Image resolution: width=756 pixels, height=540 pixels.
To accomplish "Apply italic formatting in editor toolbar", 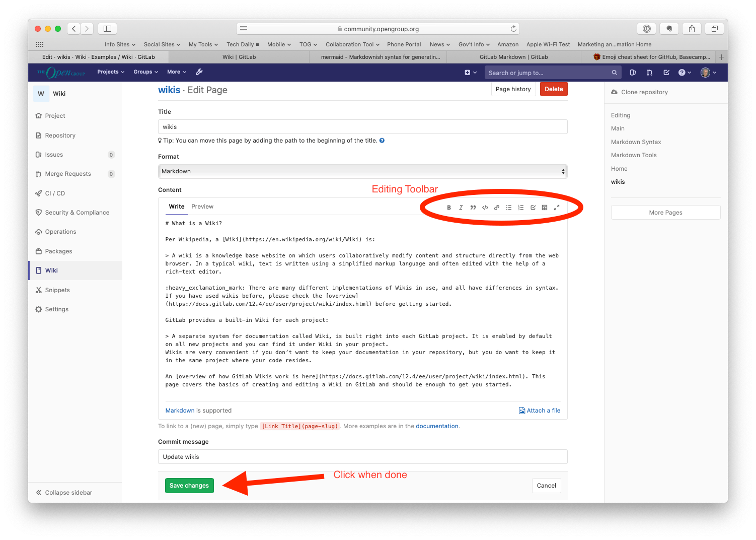I will [461, 208].
